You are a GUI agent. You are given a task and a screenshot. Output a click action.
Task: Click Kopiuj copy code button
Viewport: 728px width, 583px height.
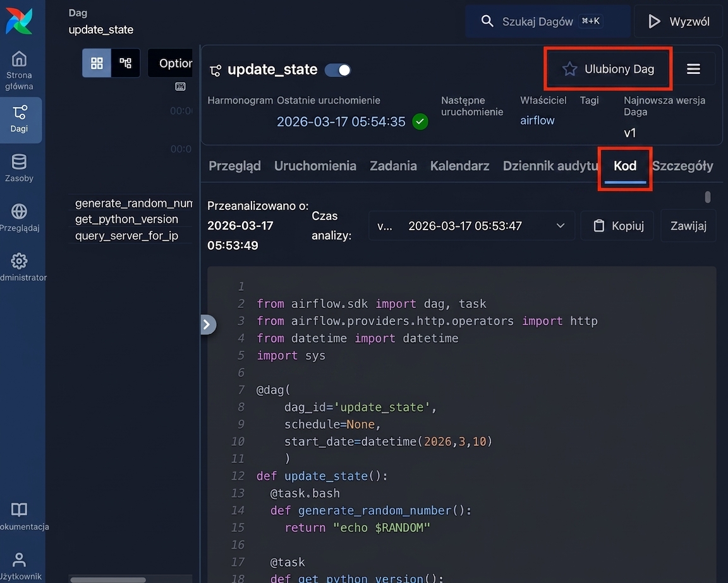click(617, 226)
